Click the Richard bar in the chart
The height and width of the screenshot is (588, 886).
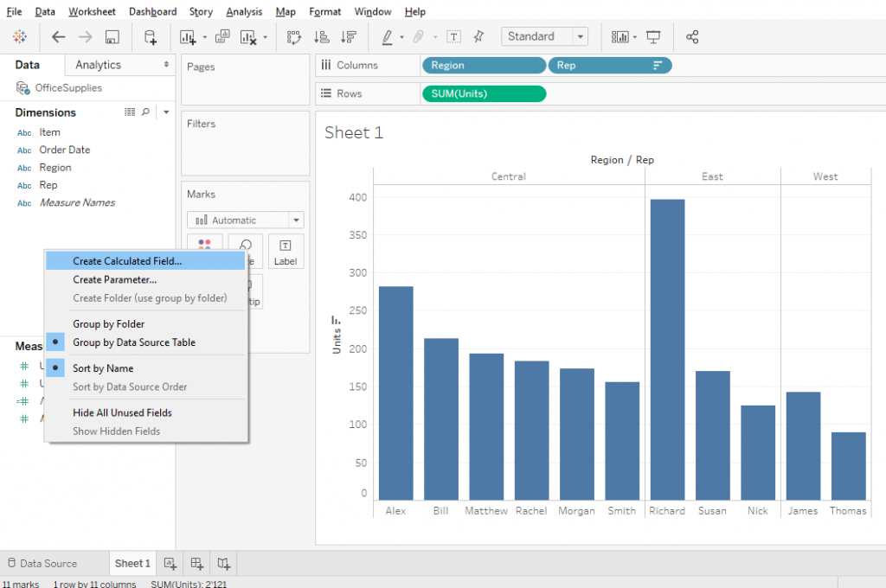pos(667,348)
